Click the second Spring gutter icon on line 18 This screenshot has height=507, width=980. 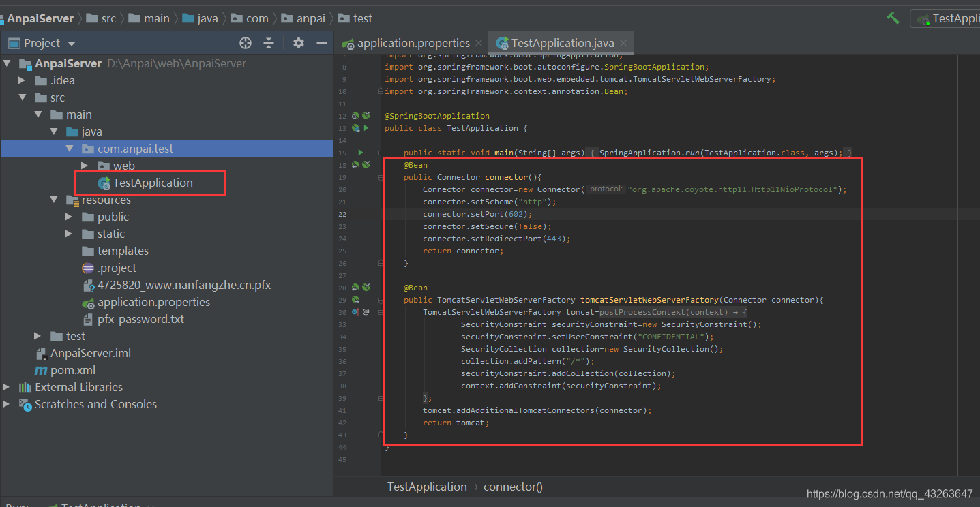point(366,165)
